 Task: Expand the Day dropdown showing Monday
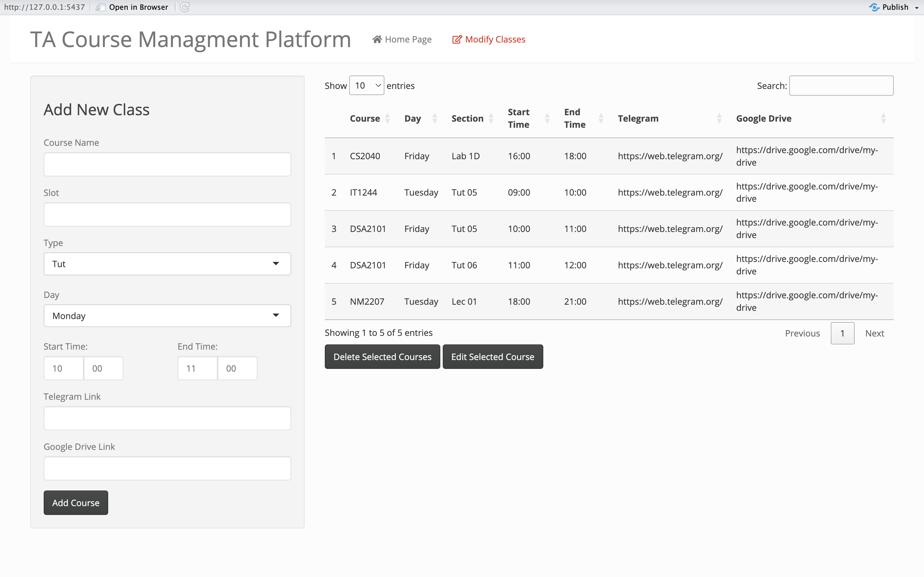click(x=167, y=316)
